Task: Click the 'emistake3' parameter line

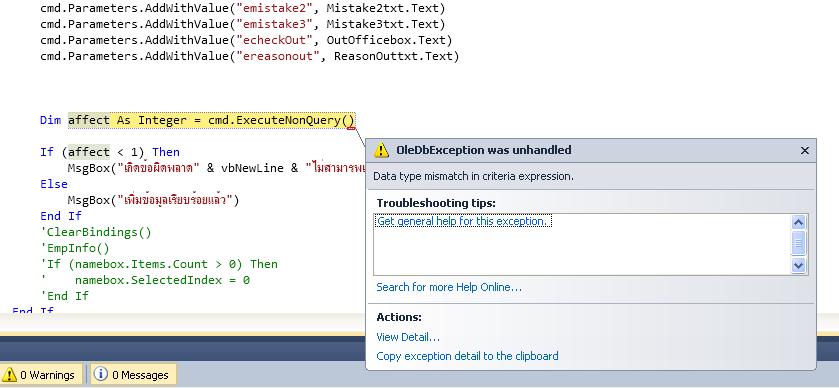Action: click(x=242, y=25)
